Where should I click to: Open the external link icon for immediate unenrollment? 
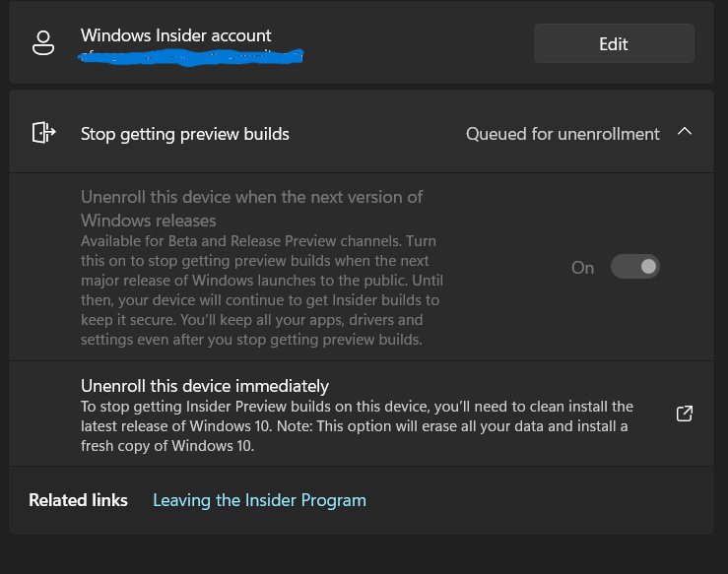point(685,414)
